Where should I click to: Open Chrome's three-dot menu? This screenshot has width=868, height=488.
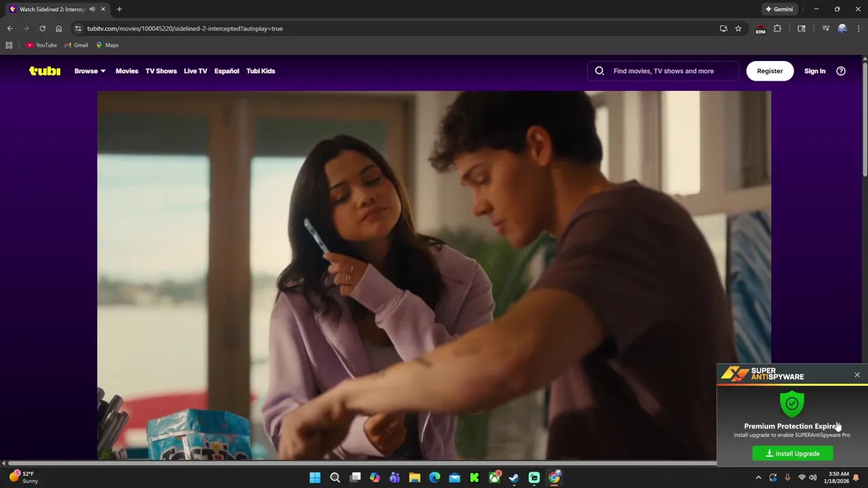click(858, 28)
